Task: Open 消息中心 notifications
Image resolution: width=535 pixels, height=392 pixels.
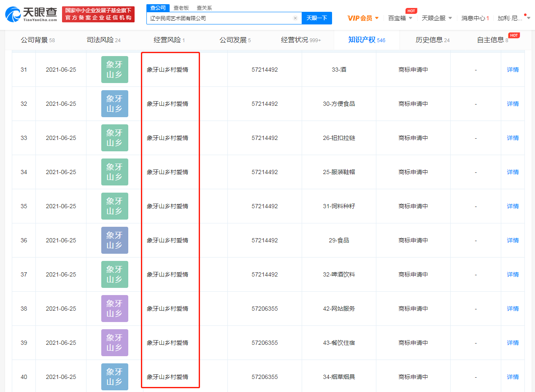Action: (475, 18)
